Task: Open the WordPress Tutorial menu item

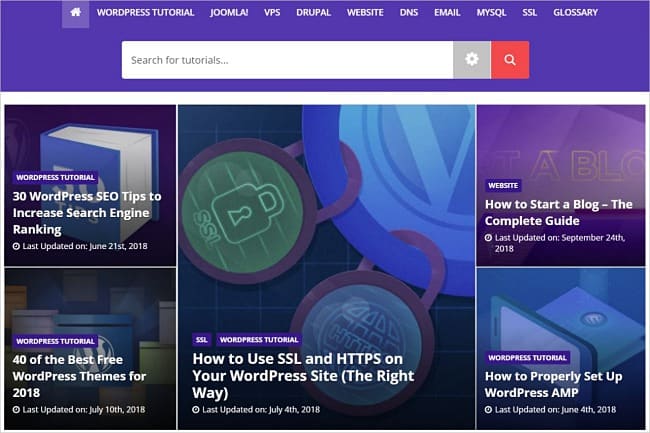Action: coord(146,12)
